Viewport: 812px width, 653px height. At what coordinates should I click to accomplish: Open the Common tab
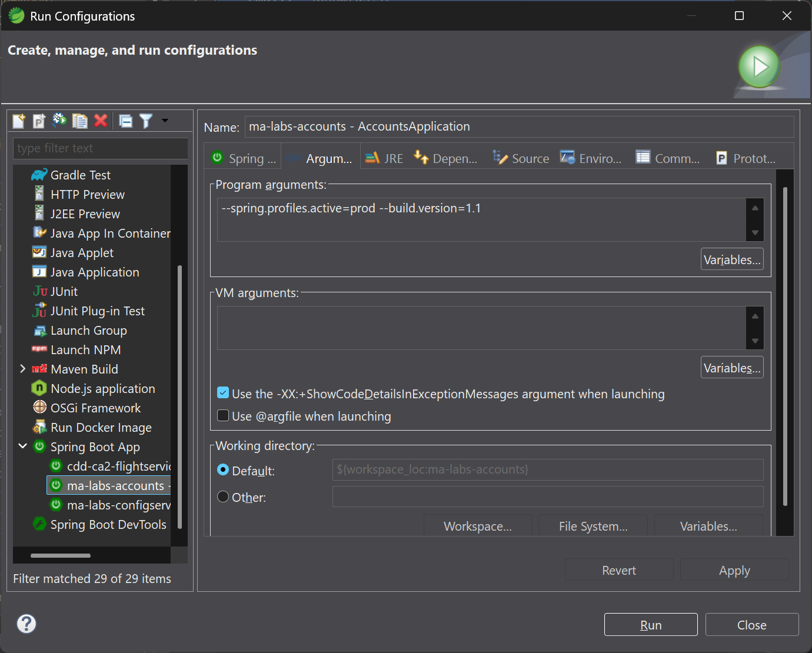pos(668,158)
